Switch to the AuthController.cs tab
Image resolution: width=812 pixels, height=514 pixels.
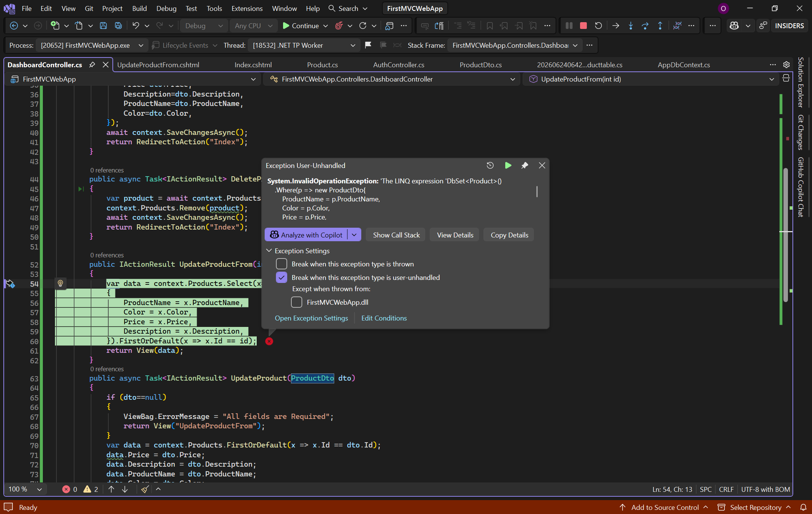[x=398, y=65]
